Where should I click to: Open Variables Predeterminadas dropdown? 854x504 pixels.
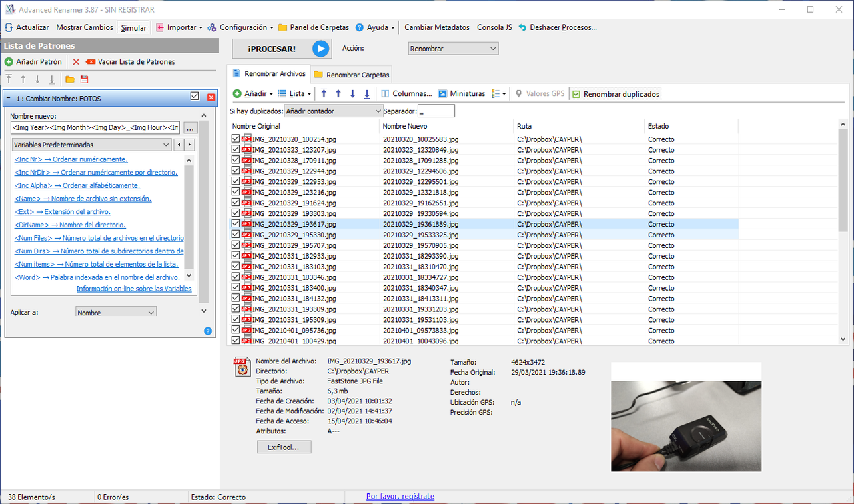click(x=92, y=145)
